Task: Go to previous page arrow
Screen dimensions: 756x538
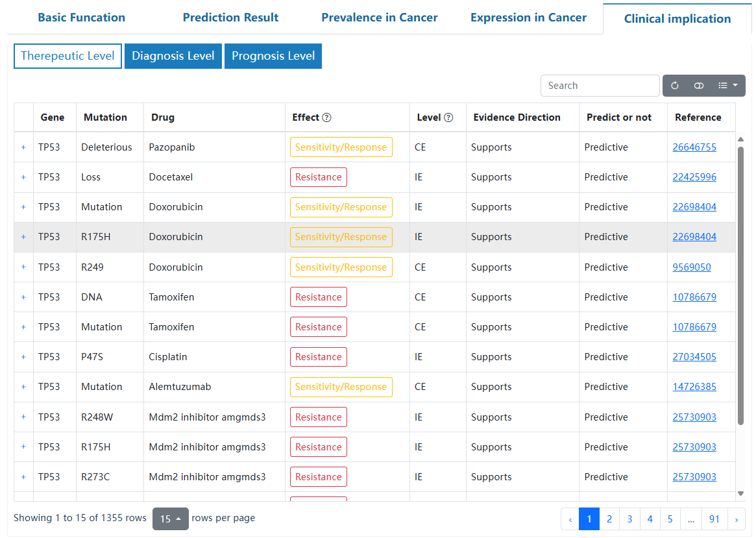Action: point(570,519)
